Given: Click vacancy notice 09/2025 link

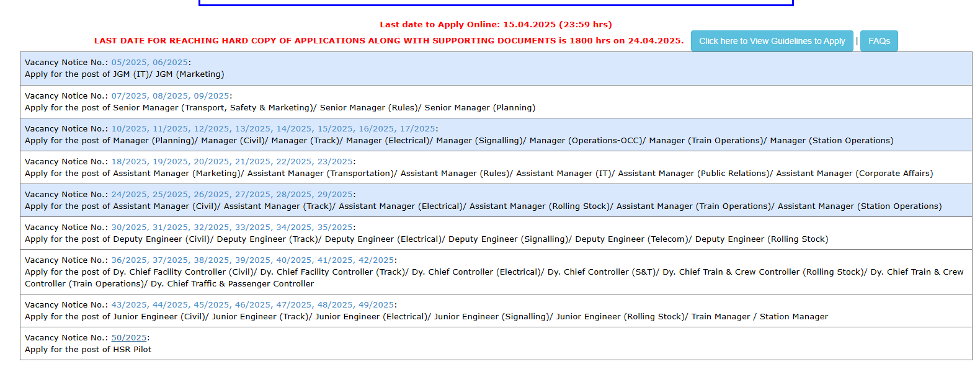Looking at the screenshot, I should pos(212,96).
